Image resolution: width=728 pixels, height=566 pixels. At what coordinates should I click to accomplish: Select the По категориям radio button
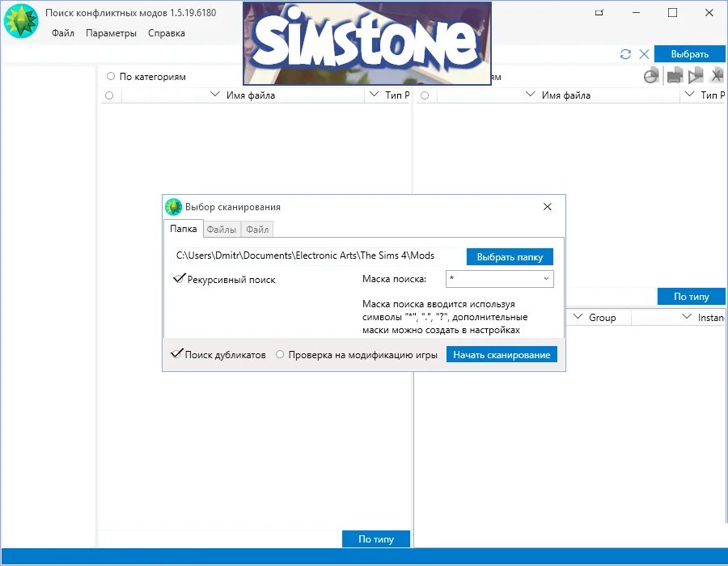(x=111, y=76)
